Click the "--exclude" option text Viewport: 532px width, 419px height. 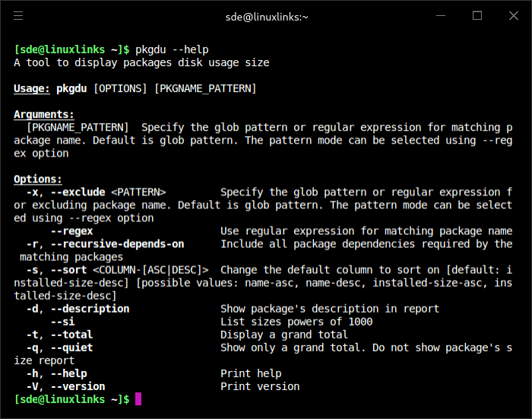click(78, 192)
